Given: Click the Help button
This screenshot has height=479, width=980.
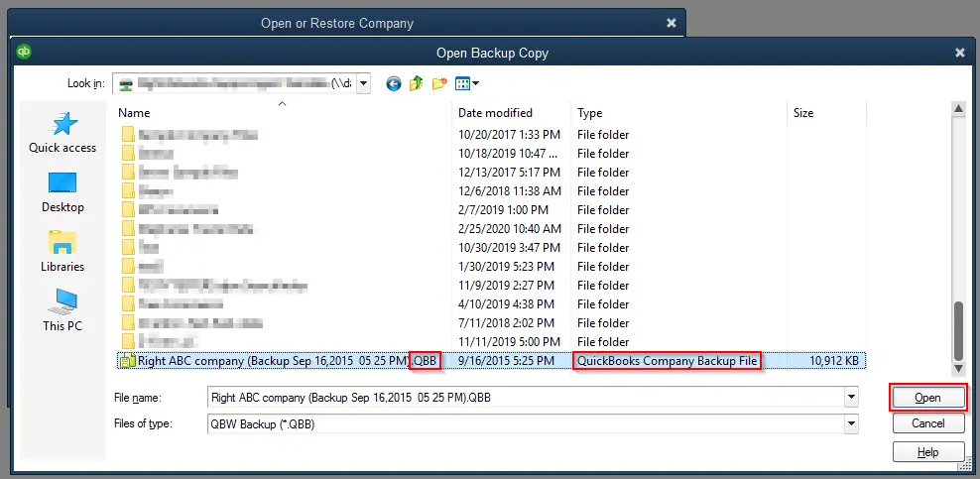Looking at the screenshot, I should point(928,452).
